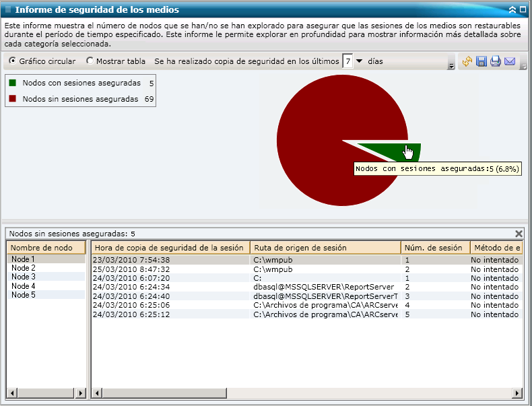532x406 pixels.
Task: Maximize the report window
Action: pos(523,9)
